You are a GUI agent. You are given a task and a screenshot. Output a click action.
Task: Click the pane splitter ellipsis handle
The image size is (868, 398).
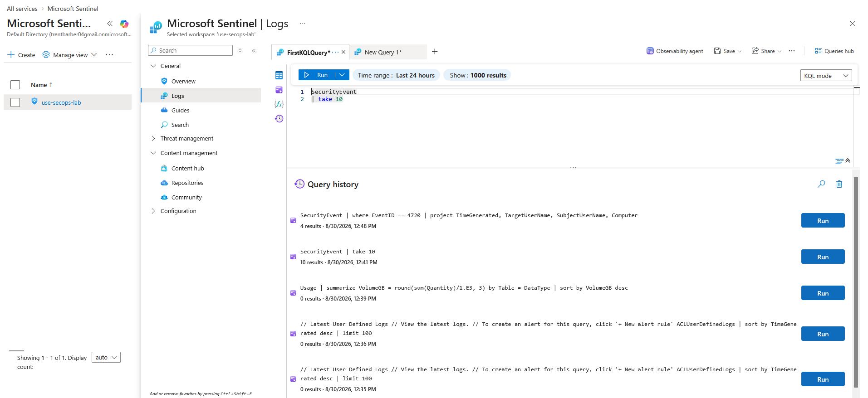click(573, 168)
